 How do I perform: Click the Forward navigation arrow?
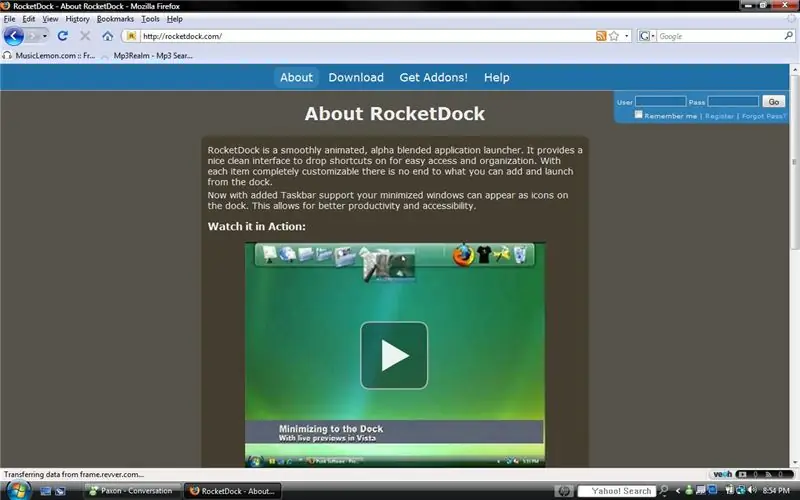[x=33, y=36]
